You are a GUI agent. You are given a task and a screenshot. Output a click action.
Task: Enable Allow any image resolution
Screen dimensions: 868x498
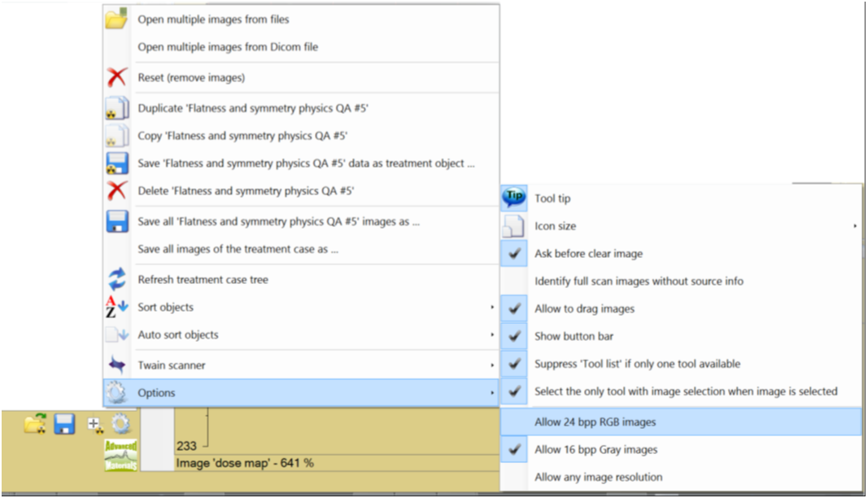[x=681, y=477]
